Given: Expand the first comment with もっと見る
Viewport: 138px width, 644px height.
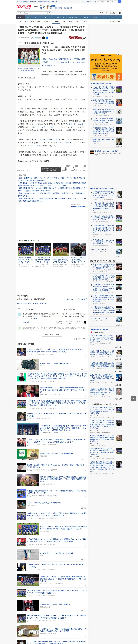Looking at the screenshot, I should coord(33,319).
